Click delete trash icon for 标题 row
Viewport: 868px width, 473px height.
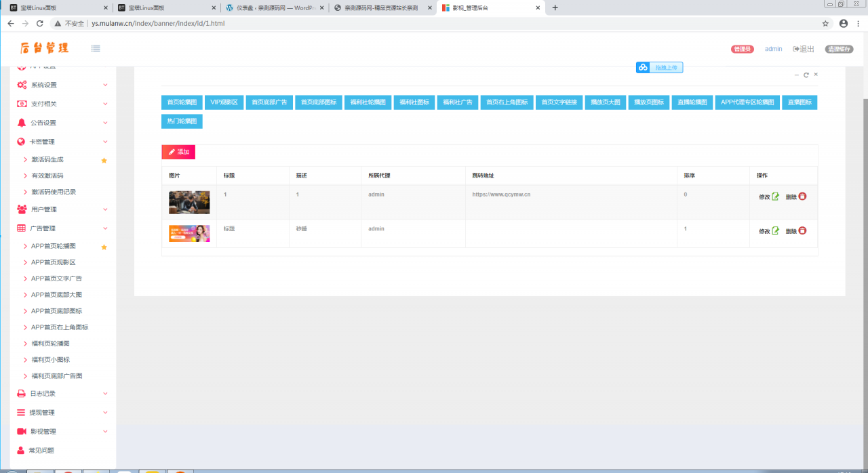click(803, 231)
